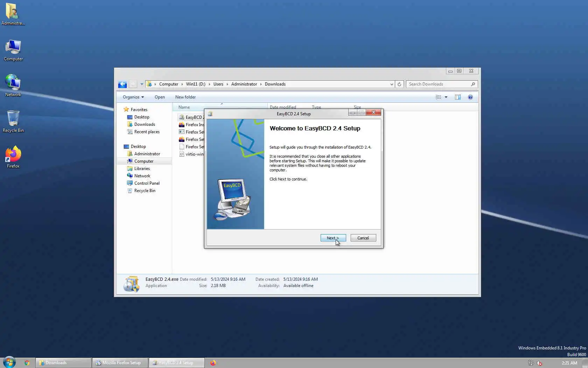Select the Firefox Ins file in the list
588x368 pixels.
coord(191,125)
